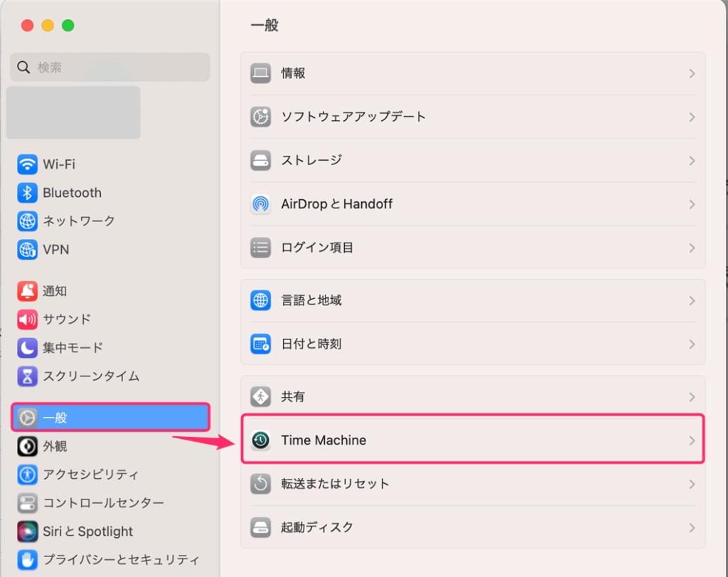Image resolution: width=728 pixels, height=577 pixels.
Task: Open 通知 settings via the bell icon
Action: pos(26,291)
